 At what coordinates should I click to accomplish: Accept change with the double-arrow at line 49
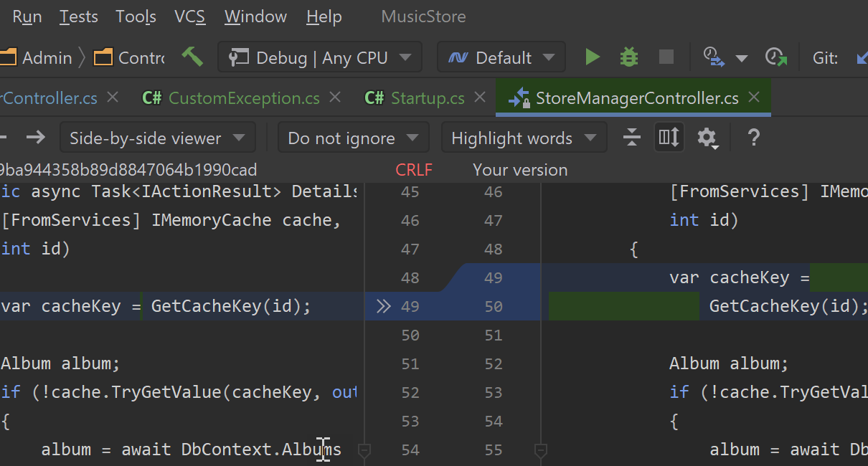click(384, 307)
